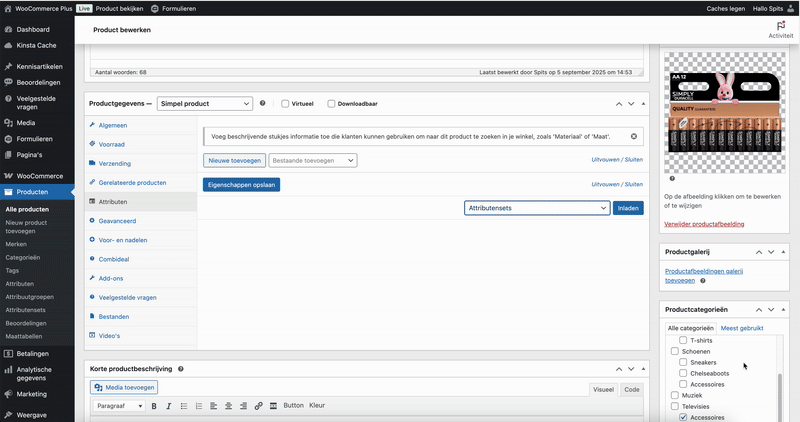800x422 pixels.
Task: Align text center in editor toolbar
Action: point(228,406)
